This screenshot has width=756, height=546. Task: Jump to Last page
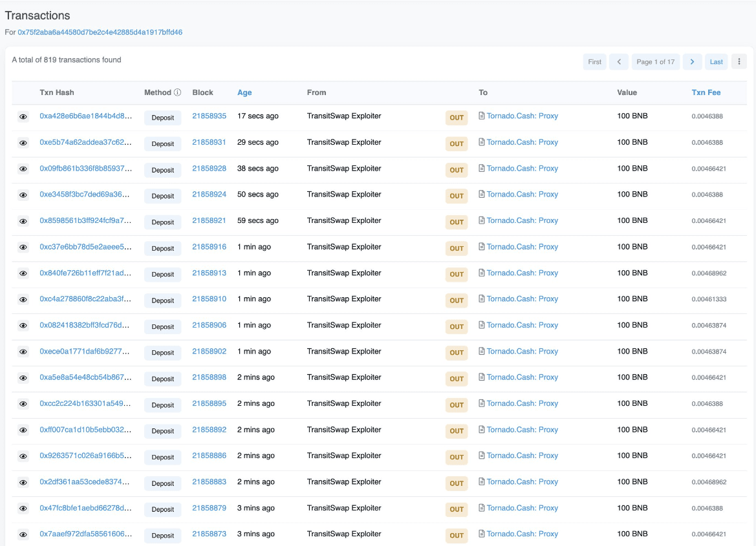click(716, 61)
